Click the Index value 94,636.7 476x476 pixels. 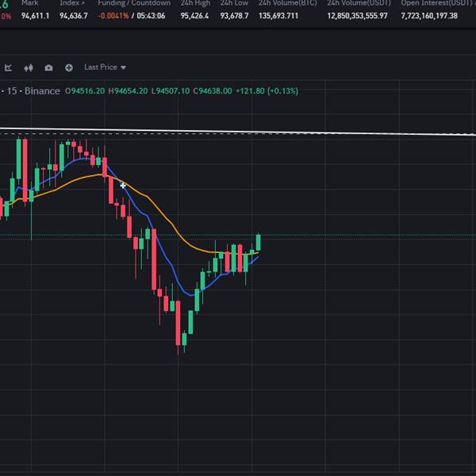(x=74, y=16)
